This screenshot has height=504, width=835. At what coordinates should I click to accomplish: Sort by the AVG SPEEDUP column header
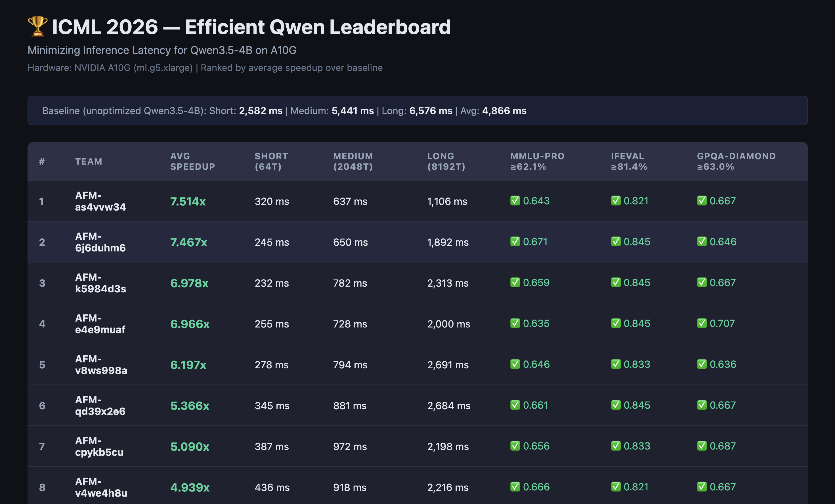[192, 161]
